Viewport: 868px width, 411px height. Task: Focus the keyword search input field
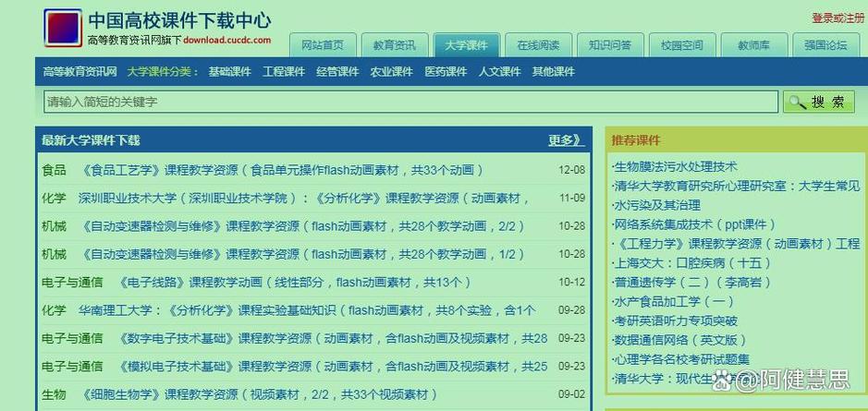coord(410,102)
